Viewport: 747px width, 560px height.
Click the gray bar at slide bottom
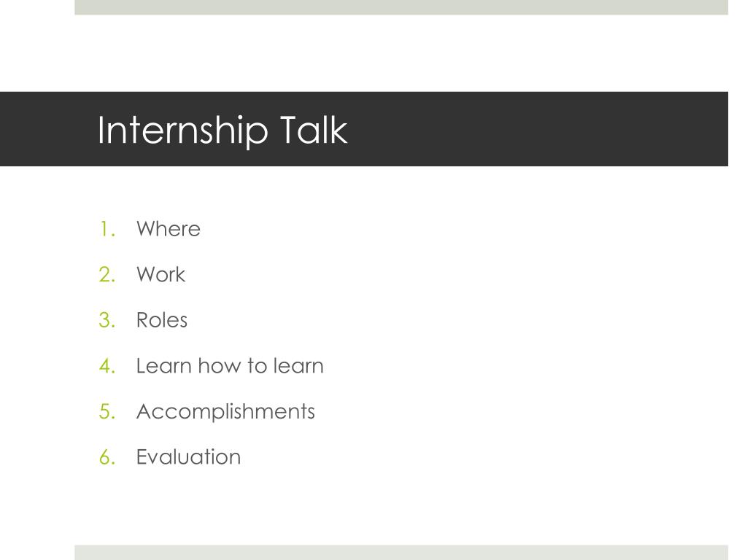(x=401, y=553)
